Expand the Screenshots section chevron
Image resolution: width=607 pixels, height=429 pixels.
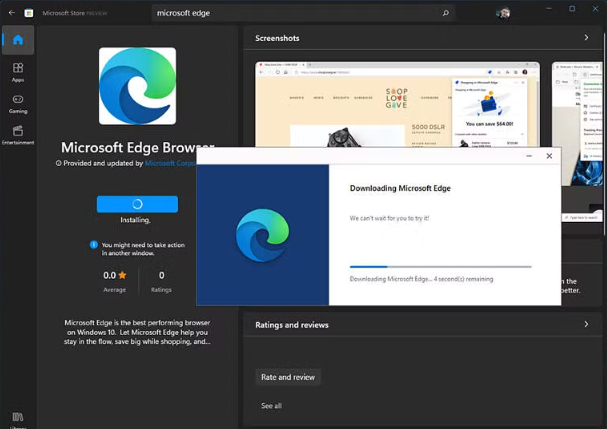click(586, 38)
